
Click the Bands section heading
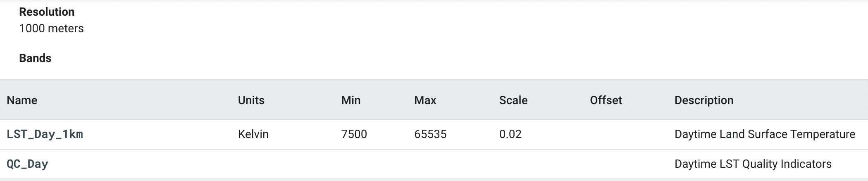(35, 58)
